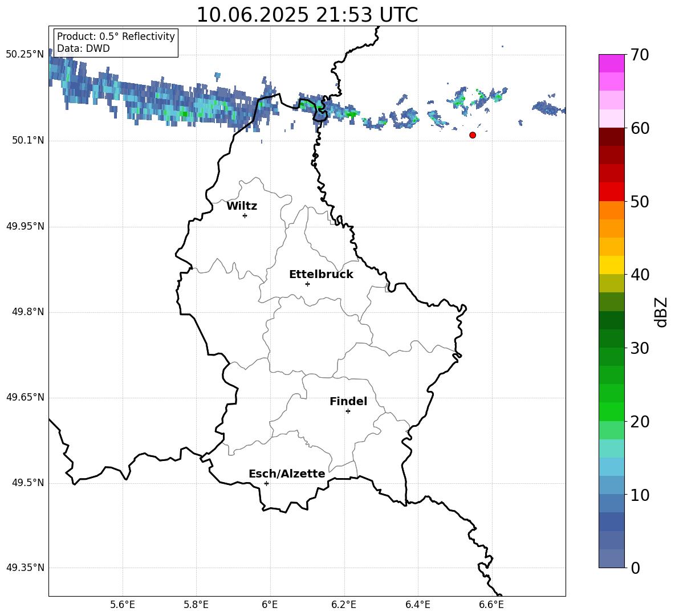The width and height of the screenshot is (675, 616).
Task: Click the Wiltz city label
Action: point(242,206)
